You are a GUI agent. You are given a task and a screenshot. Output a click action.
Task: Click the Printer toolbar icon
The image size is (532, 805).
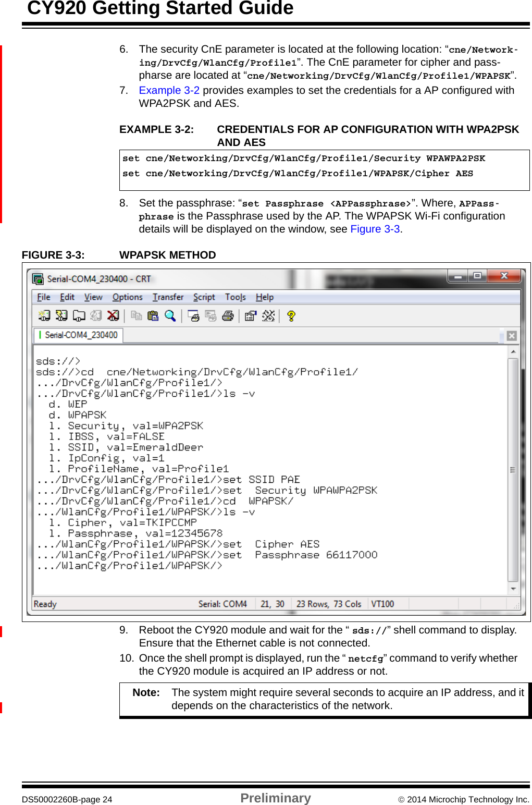click(x=228, y=315)
